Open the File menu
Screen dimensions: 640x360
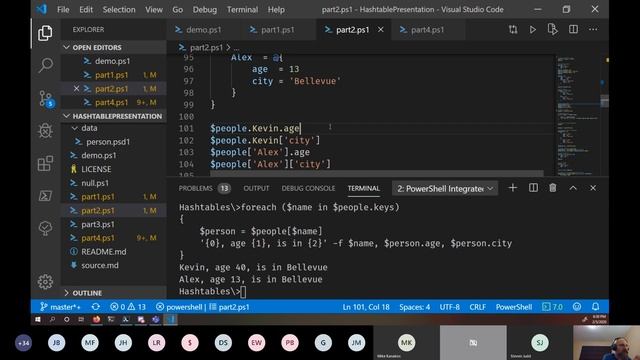63,9
